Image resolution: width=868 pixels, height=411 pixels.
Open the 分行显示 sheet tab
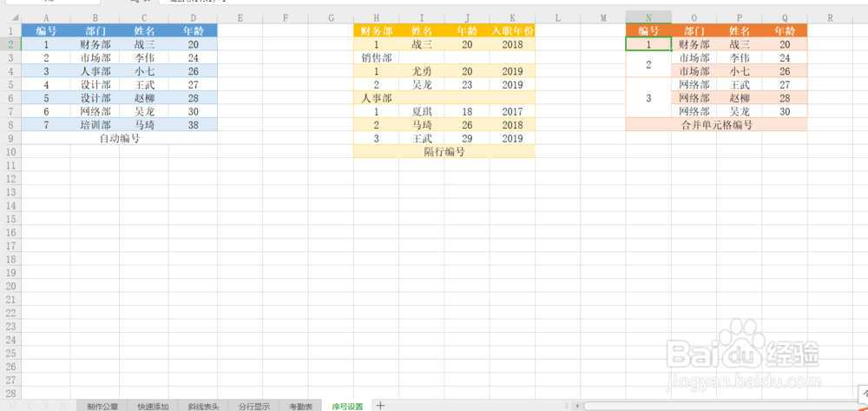254,407
